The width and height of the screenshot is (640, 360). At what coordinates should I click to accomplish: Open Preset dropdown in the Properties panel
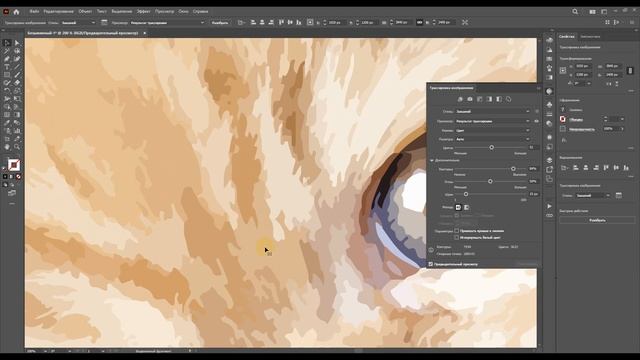pyautogui.click(x=593, y=196)
